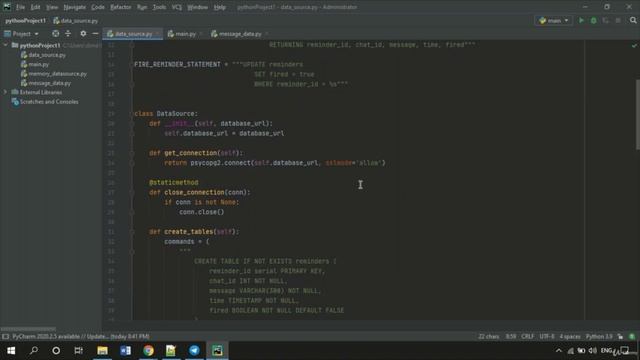
Task: Click Project panel horizontal scrollbar
Action: point(28,329)
